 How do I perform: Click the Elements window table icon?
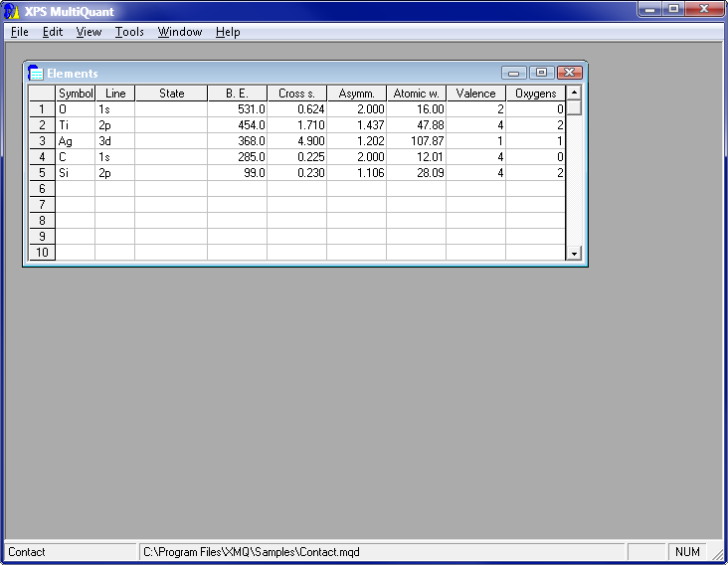(x=35, y=73)
